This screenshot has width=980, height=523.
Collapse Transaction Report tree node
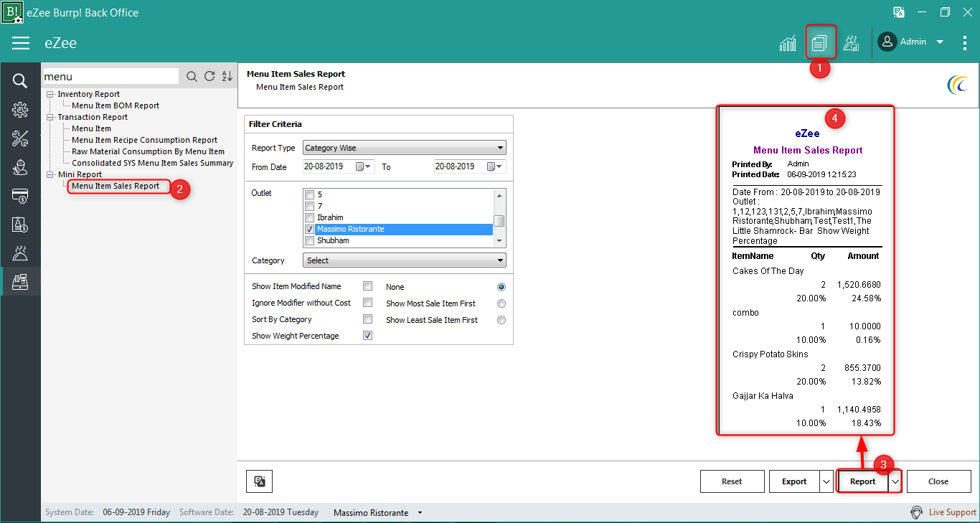coord(50,117)
